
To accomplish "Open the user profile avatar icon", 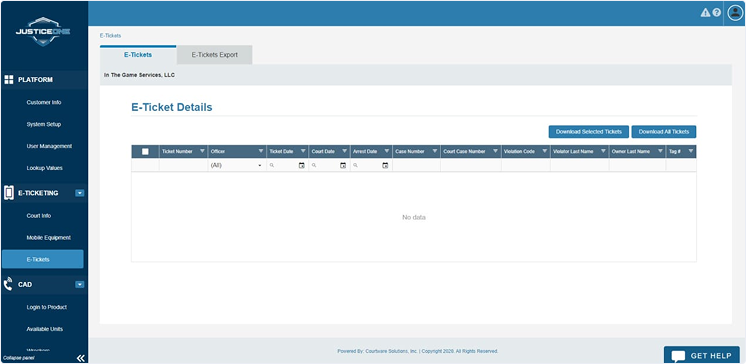I will point(735,13).
